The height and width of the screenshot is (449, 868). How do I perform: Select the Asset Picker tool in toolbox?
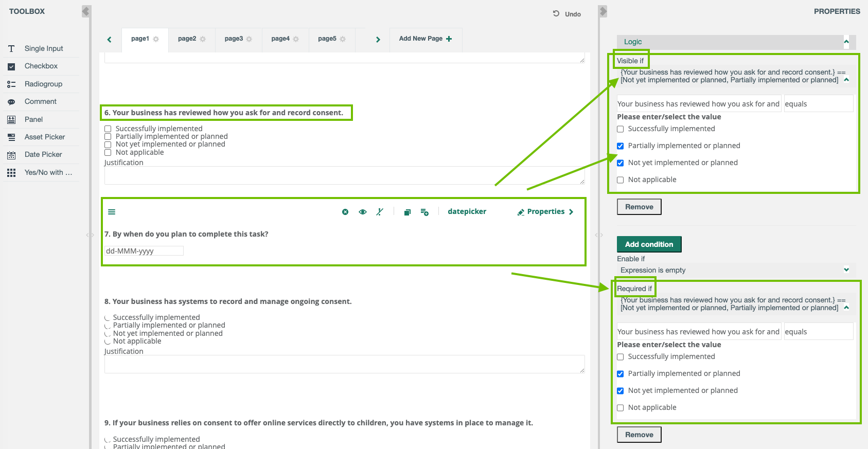pos(45,137)
